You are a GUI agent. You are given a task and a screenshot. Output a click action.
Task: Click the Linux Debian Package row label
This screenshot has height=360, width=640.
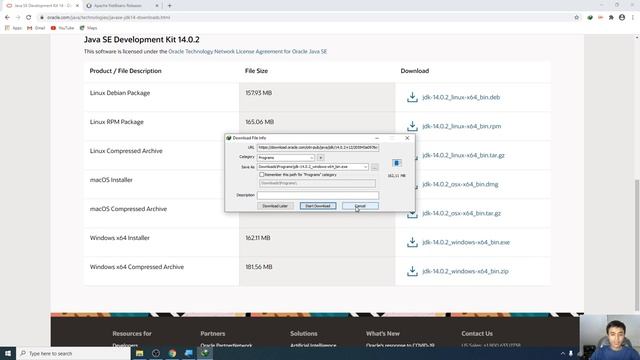[120, 93]
